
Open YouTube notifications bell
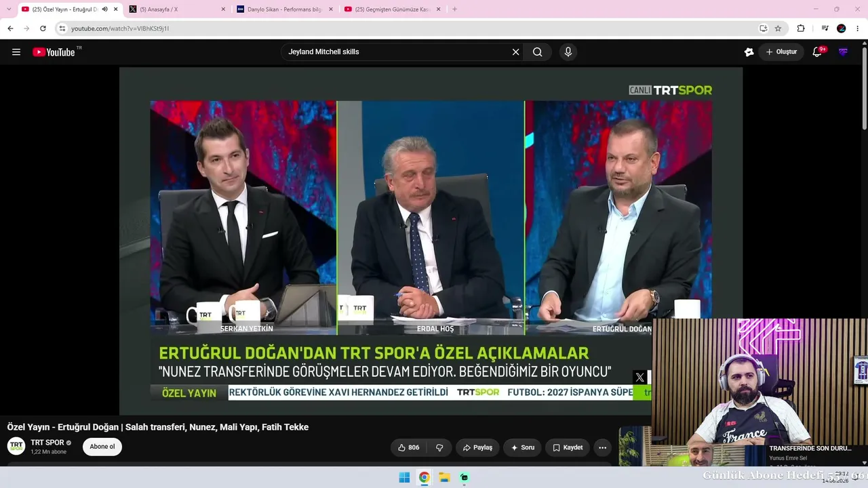817,52
